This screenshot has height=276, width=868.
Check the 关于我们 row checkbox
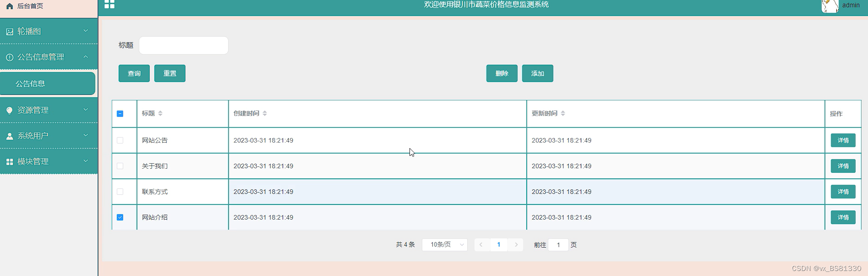click(120, 166)
